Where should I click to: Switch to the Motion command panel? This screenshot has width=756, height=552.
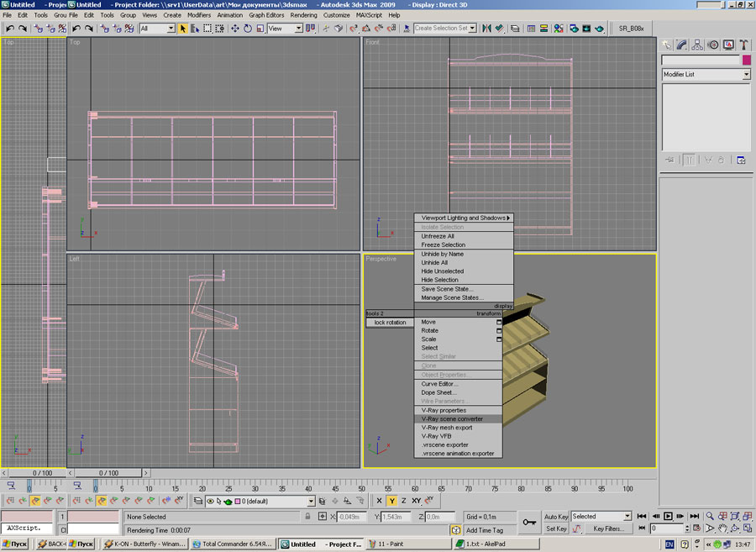tap(713, 45)
